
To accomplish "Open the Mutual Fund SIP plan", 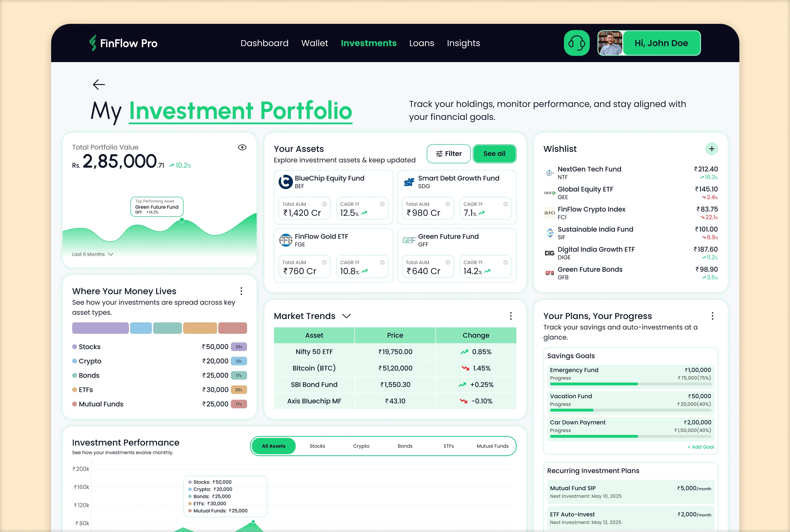I will coord(630,492).
